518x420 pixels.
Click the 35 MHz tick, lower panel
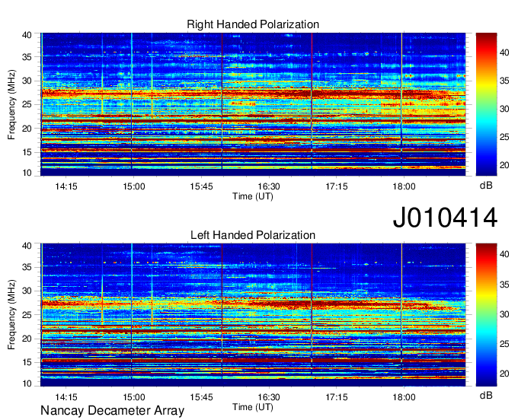coord(27,267)
